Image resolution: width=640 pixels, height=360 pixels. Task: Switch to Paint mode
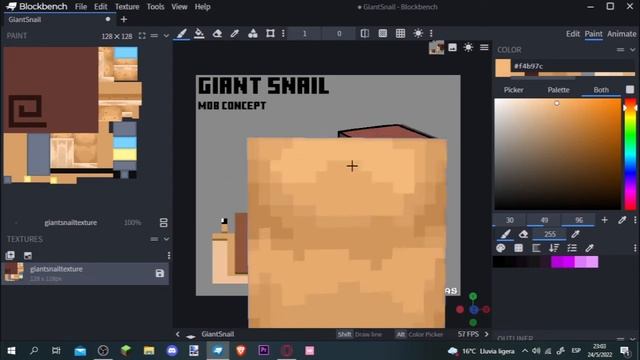(593, 34)
